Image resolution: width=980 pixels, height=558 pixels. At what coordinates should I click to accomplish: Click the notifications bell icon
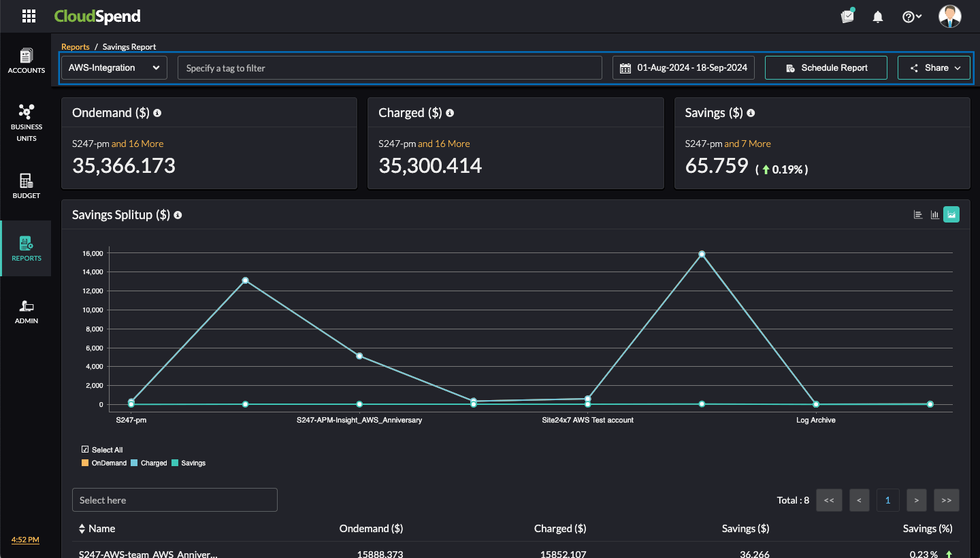[x=878, y=17]
